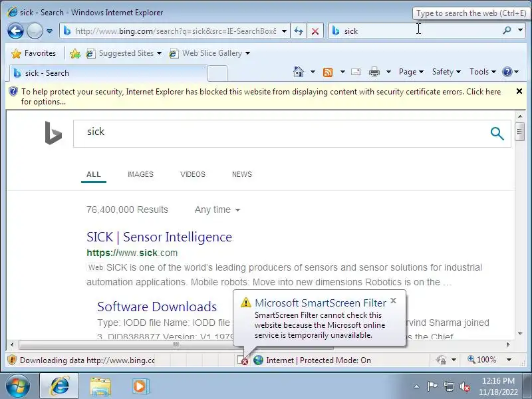Click the magnifier search icon in IE search box
The width and height of the screenshot is (532, 399).
click(507, 31)
